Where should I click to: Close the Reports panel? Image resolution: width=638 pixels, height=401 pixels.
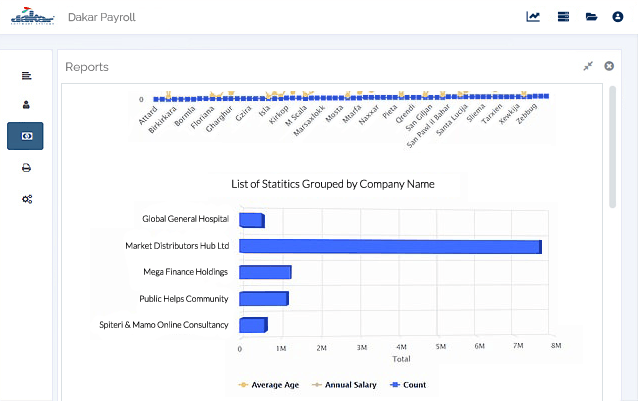coord(609,66)
